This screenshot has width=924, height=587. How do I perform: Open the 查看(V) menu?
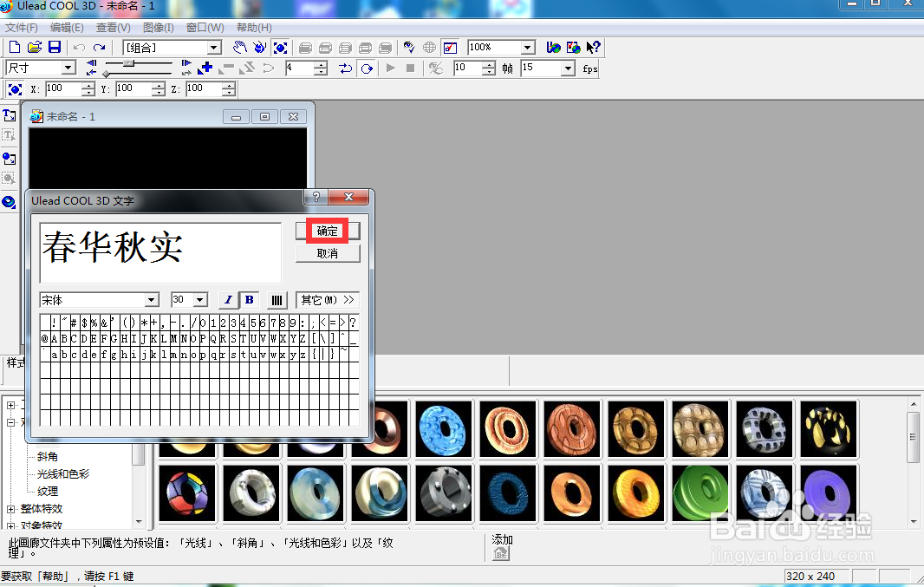pos(114,28)
